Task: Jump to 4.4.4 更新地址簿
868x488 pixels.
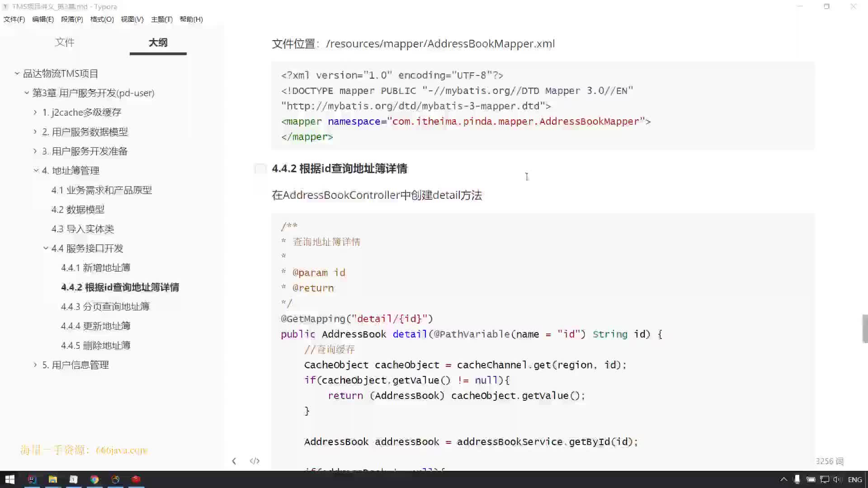Action: point(95,326)
